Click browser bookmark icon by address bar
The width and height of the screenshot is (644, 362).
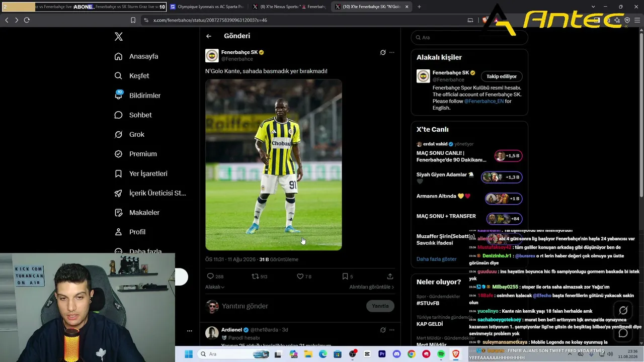point(133,20)
